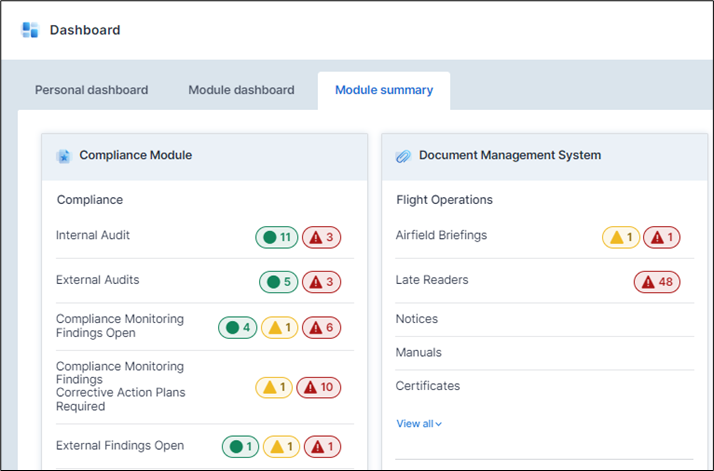The image size is (714, 471).
Task: Switch to Personal dashboard tab
Action: pos(91,90)
